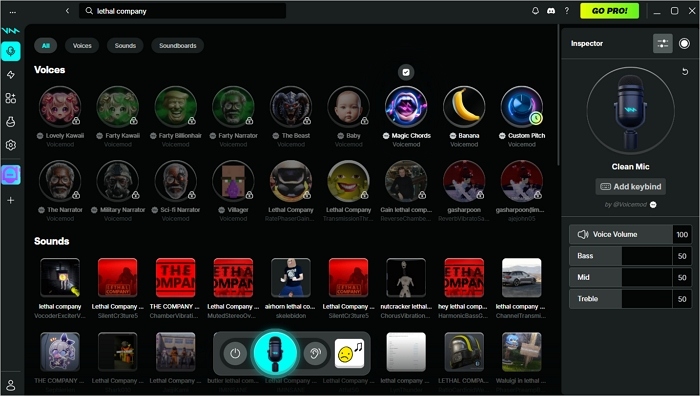
Task: Click the Farty Narrator voice label
Action: [238, 135]
